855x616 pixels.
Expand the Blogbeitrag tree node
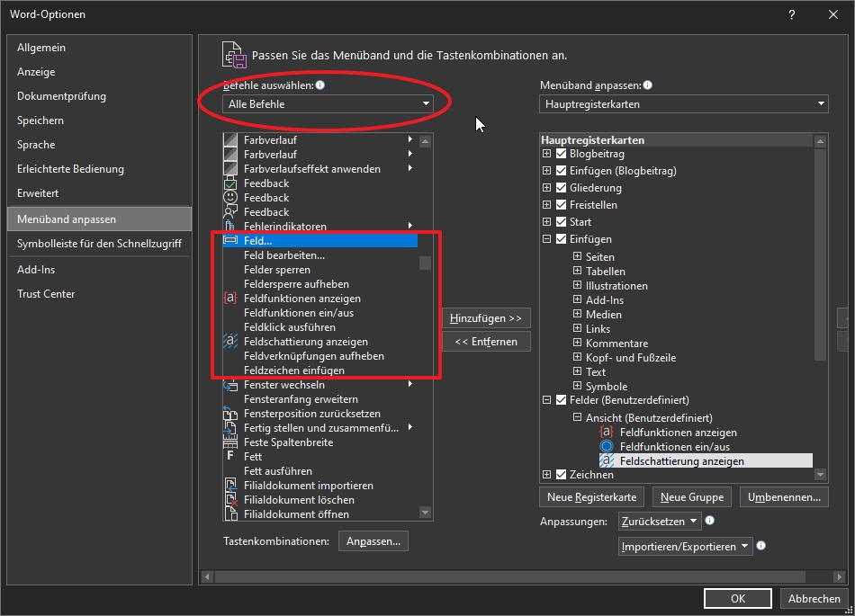546,154
